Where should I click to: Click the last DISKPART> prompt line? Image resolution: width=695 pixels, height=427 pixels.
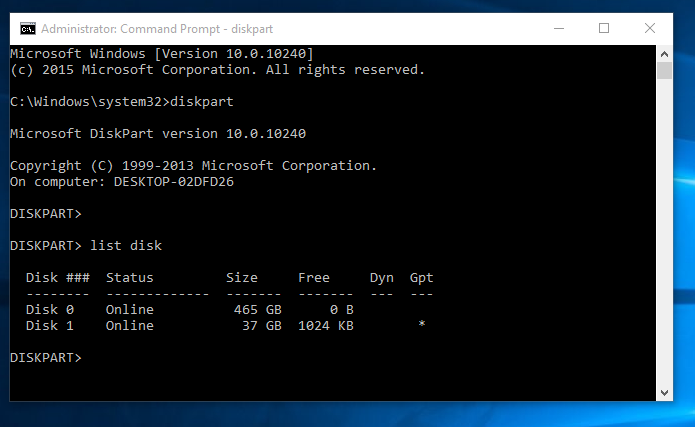click(46, 357)
